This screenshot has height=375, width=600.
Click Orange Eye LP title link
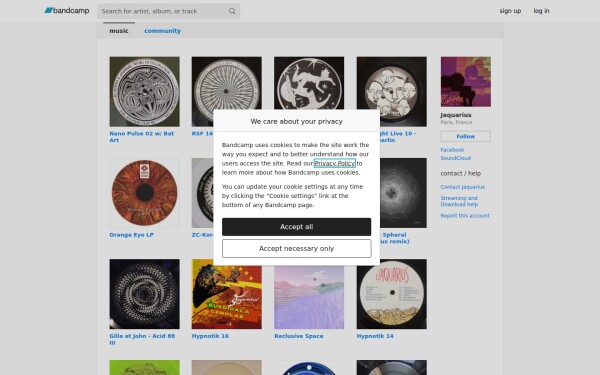click(x=131, y=235)
